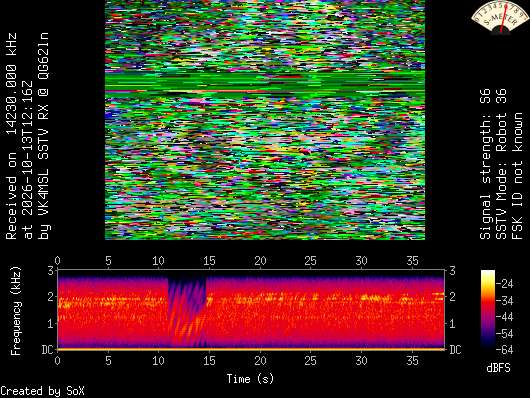Click the orange DC line in spectrogram
Viewport: 530px width, 398px height.
click(250, 349)
